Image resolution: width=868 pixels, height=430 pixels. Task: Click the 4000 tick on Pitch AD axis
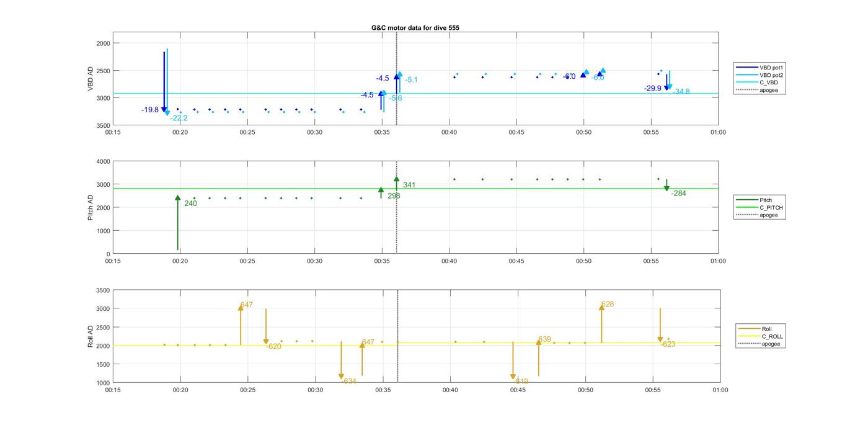pyautogui.click(x=103, y=161)
